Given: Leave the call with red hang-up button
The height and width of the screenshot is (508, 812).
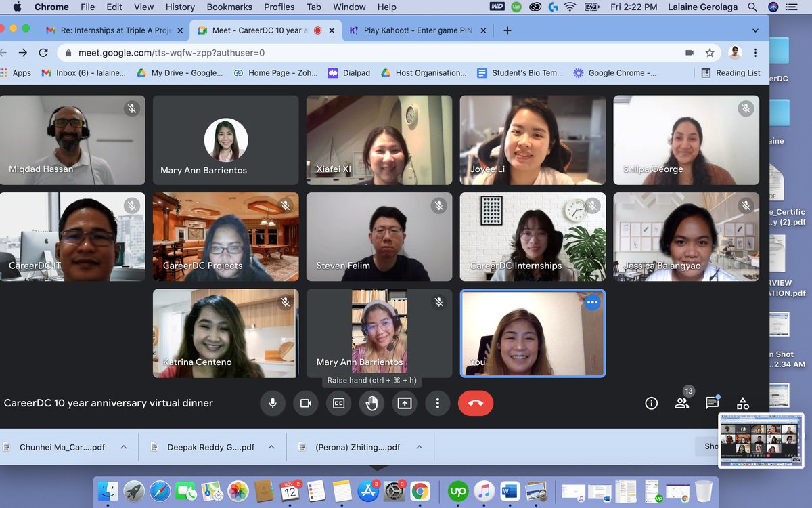Looking at the screenshot, I should (476, 403).
